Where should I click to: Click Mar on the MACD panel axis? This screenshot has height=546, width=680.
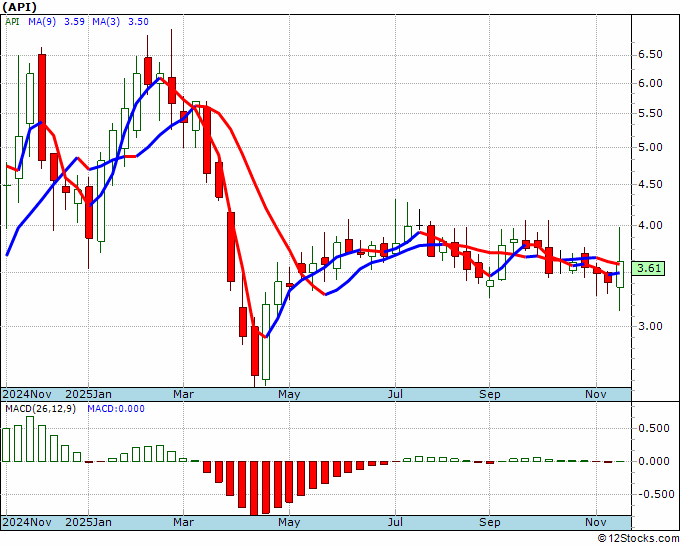point(183,522)
